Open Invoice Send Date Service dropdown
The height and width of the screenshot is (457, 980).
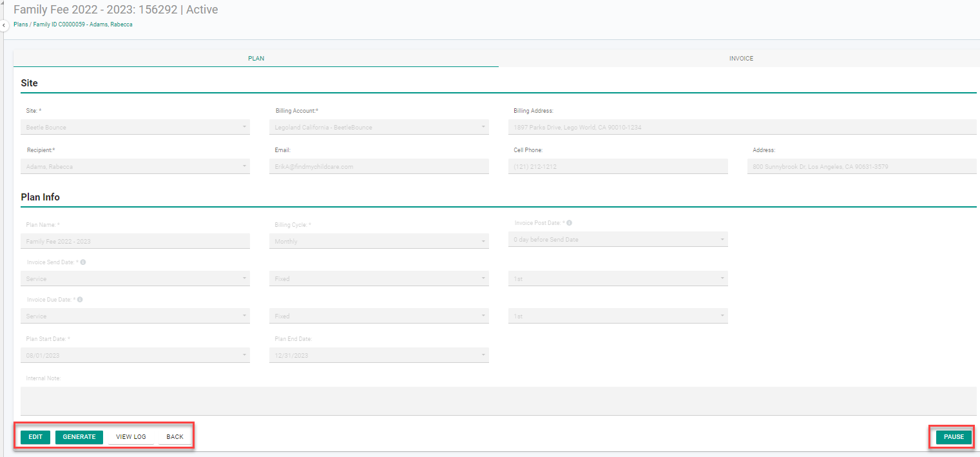[135, 278]
